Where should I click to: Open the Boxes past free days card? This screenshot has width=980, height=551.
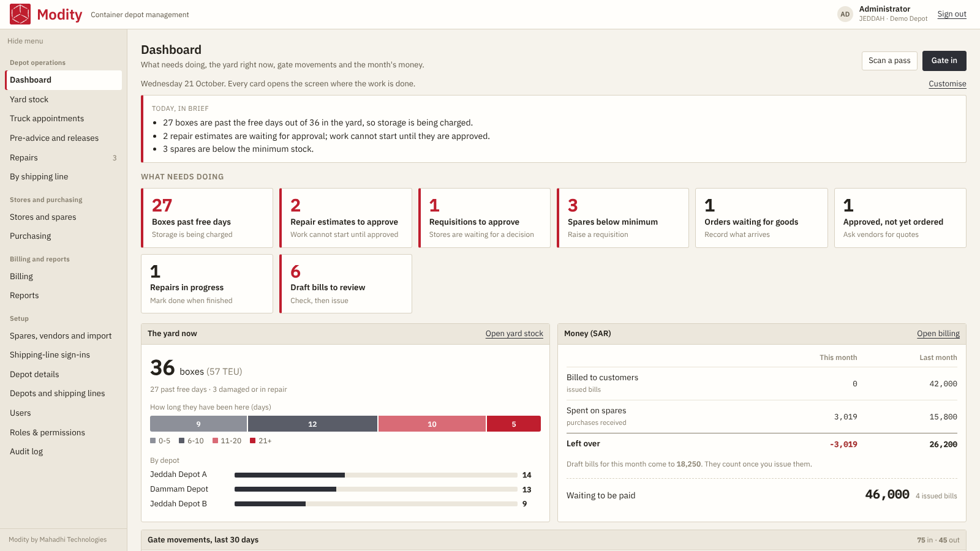pos(207,218)
